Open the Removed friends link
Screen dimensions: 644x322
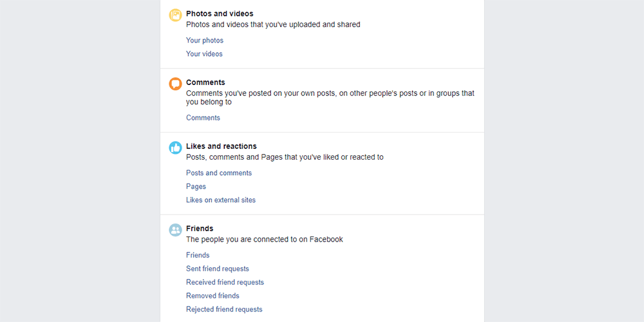(x=213, y=296)
